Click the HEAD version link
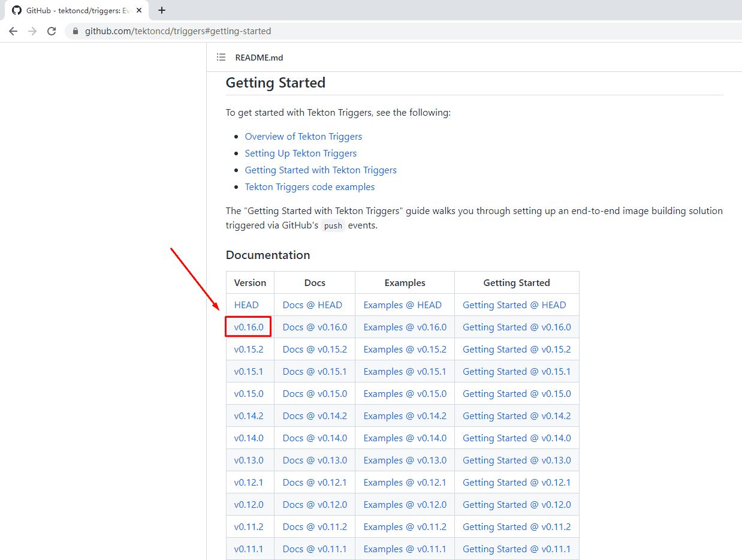Viewport: 742px width, 560px height. [x=246, y=305]
